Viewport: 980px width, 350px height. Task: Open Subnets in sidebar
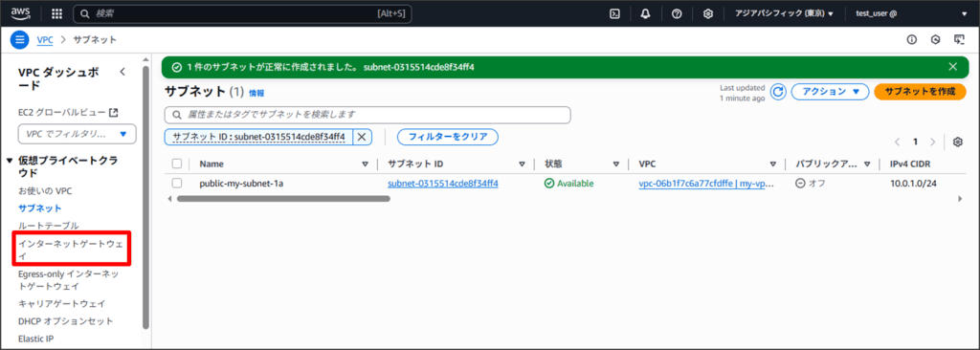click(40, 208)
